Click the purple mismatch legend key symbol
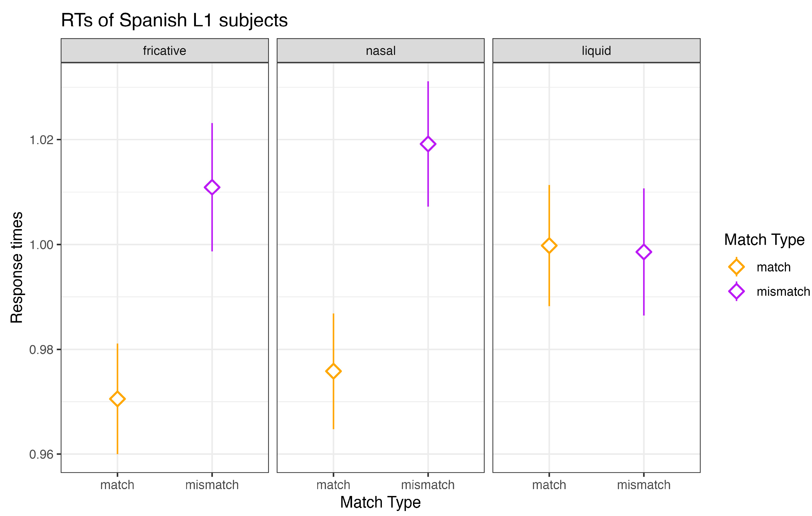The height and width of the screenshot is (516, 812). 737,291
